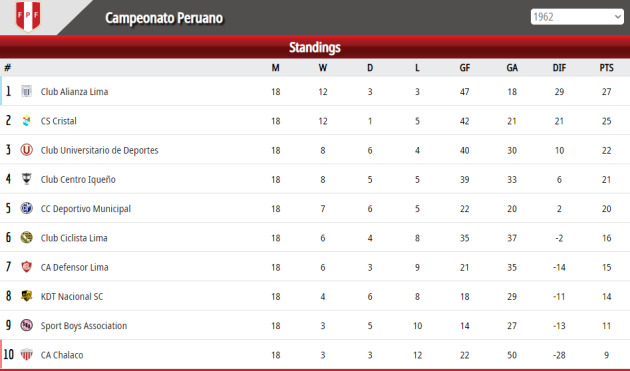Click the KDT Nacional SC crest
This screenshot has width=630, height=371.
pos(27,296)
